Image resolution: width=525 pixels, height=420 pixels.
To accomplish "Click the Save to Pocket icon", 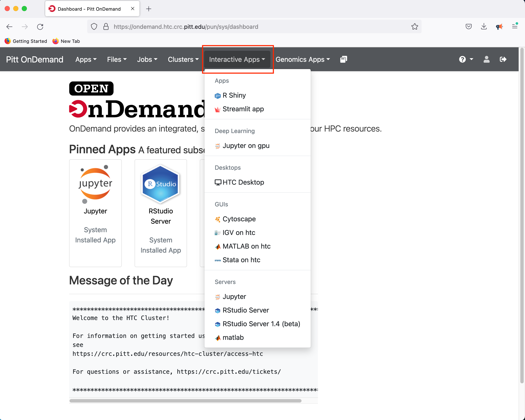I will coord(468,26).
